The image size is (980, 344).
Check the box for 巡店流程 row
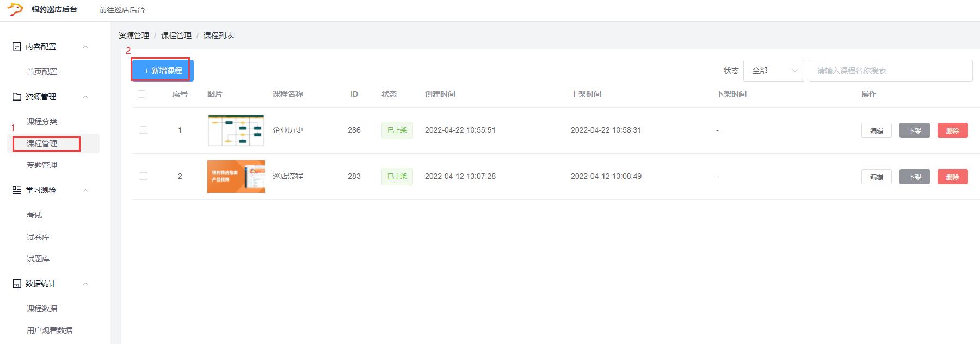(x=144, y=176)
